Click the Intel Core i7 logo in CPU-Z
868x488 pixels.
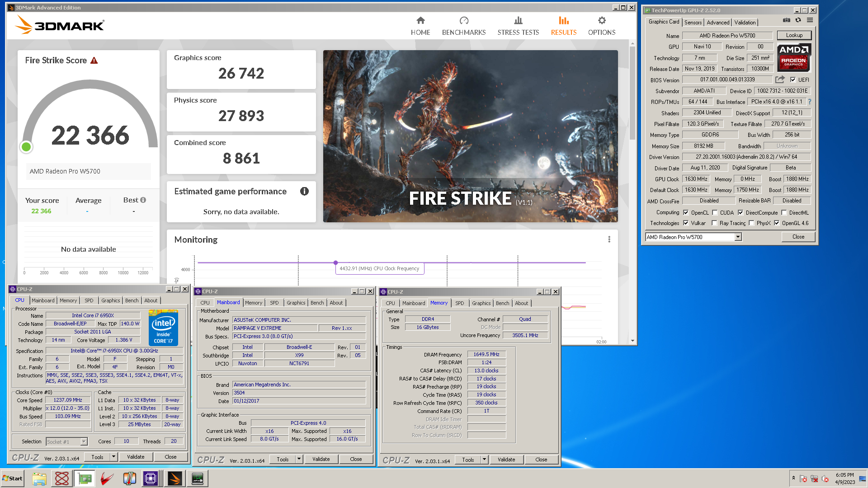pos(163,328)
